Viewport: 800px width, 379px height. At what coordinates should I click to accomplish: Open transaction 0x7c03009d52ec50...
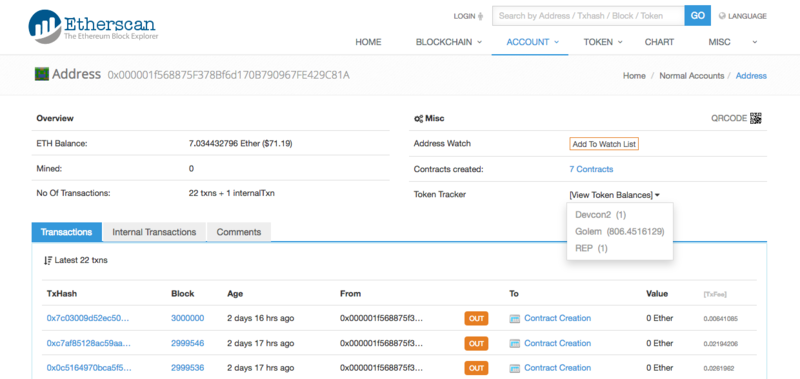point(88,318)
